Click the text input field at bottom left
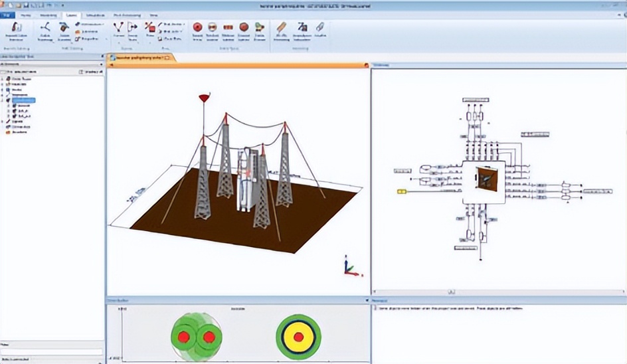This screenshot has height=364, width=627. (52, 352)
